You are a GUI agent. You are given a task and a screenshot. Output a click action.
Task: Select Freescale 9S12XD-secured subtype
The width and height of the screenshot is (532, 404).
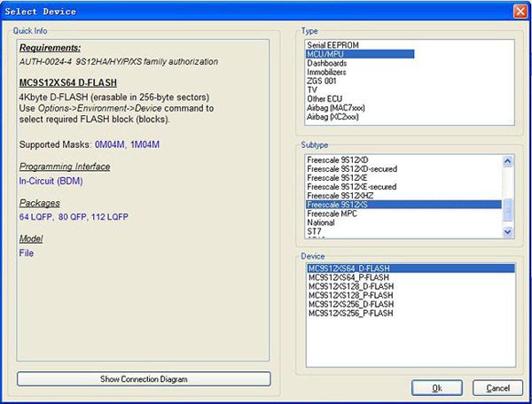pyautogui.click(x=352, y=168)
